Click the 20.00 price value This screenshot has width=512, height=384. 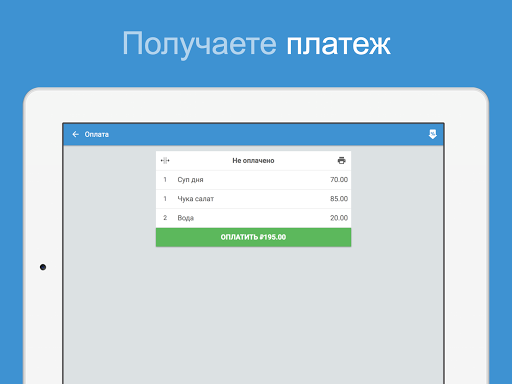(x=339, y=218)
